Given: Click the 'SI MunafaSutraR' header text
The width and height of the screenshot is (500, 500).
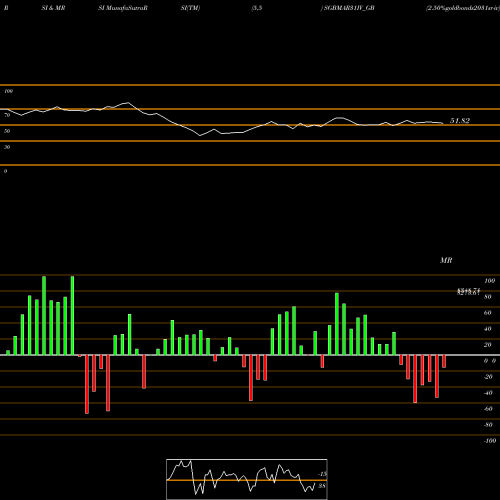Looking at the screenshot, I should 123,8.
